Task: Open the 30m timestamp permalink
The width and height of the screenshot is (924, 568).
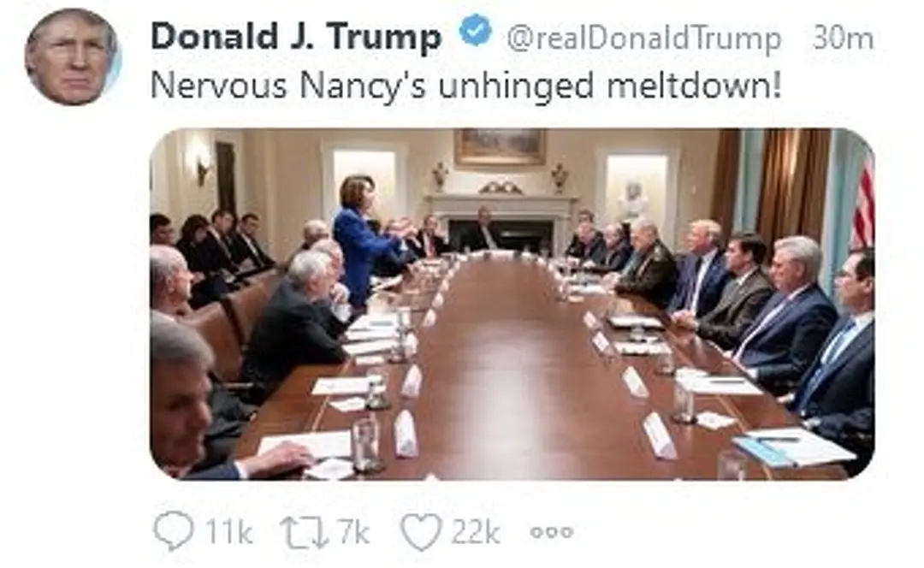Action: coord(843,38)
